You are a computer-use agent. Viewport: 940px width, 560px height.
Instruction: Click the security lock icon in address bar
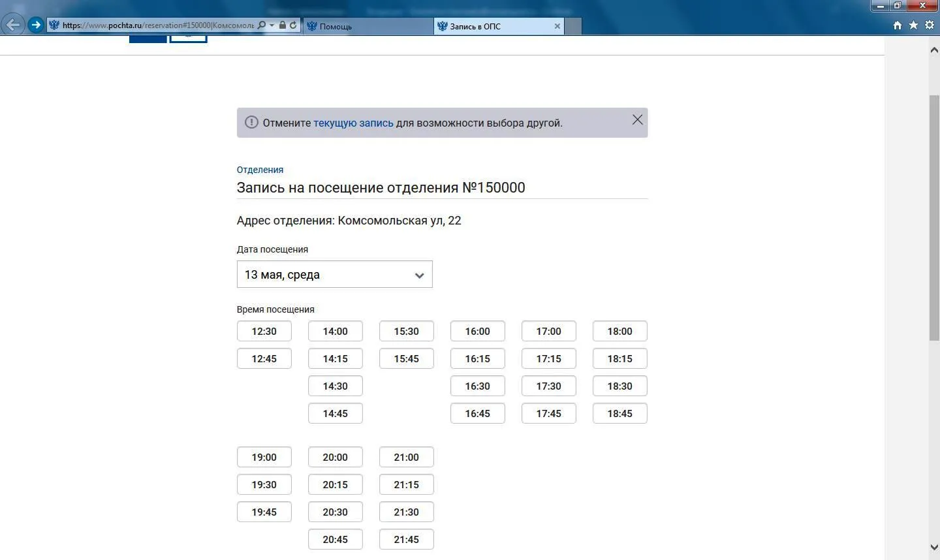tap(283, 25)
